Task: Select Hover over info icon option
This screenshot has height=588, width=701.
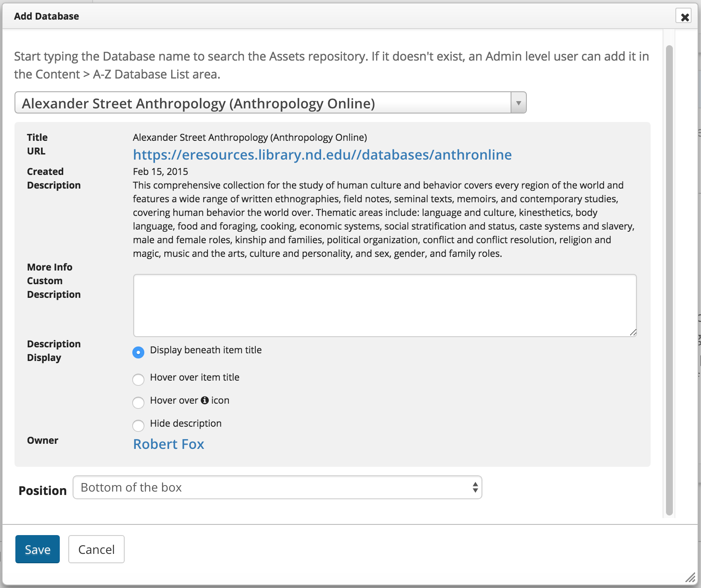Action: pyautogui.click(x=138, y=403)
